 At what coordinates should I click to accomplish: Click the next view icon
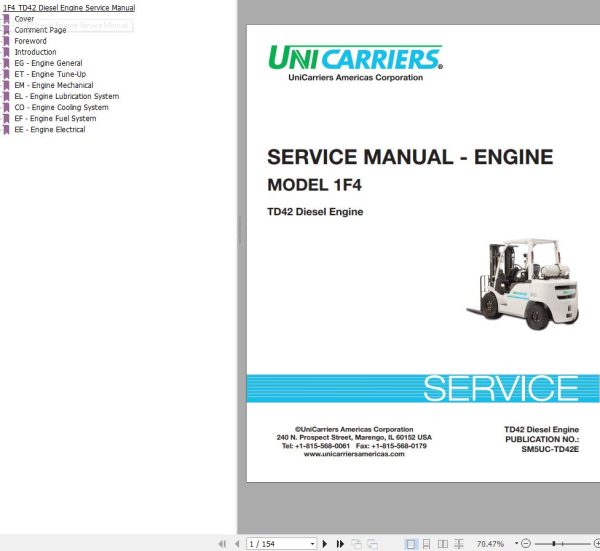372,544
